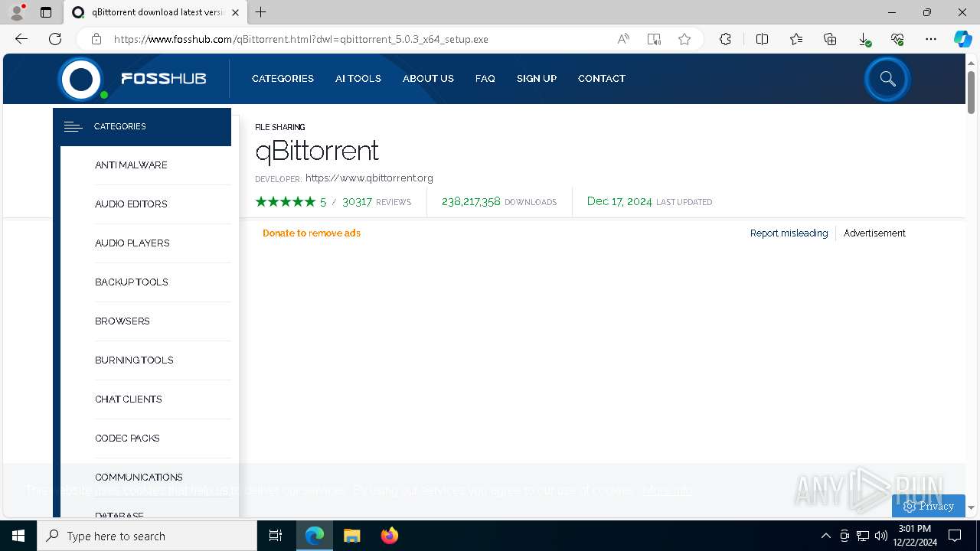The image size is (980, 551).
Task: Open the site search magnifier icon
Action: click(x=887, y=79)
